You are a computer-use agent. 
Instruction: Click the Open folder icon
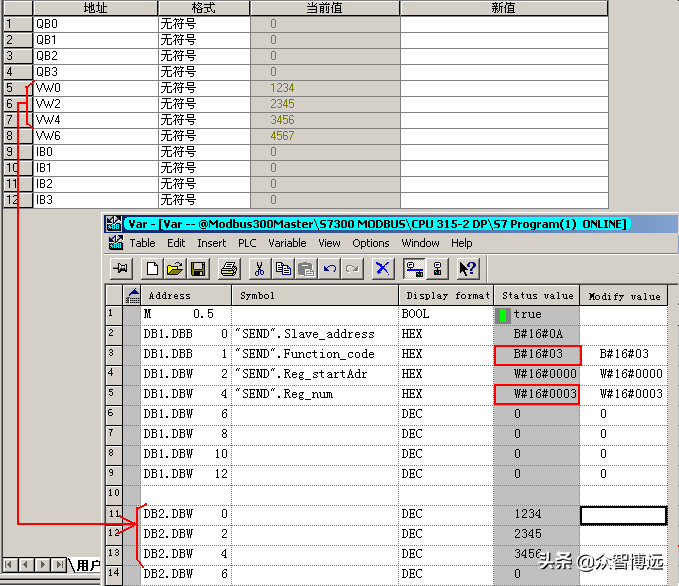(x=174, y=268)
